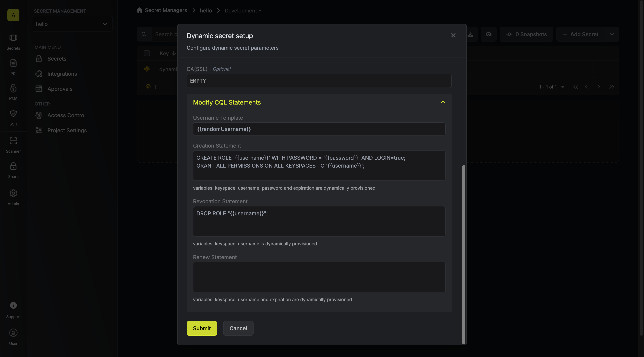Open the Scanner section icon

point(13,141)
